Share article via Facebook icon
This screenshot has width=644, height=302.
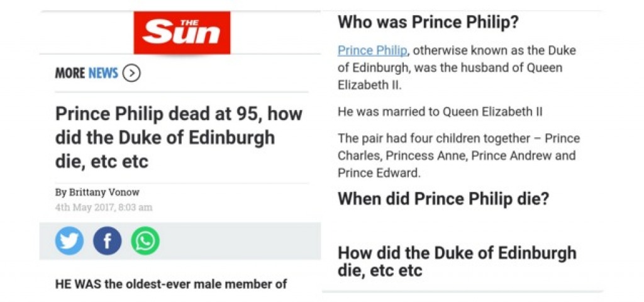(x=107, y=241)
